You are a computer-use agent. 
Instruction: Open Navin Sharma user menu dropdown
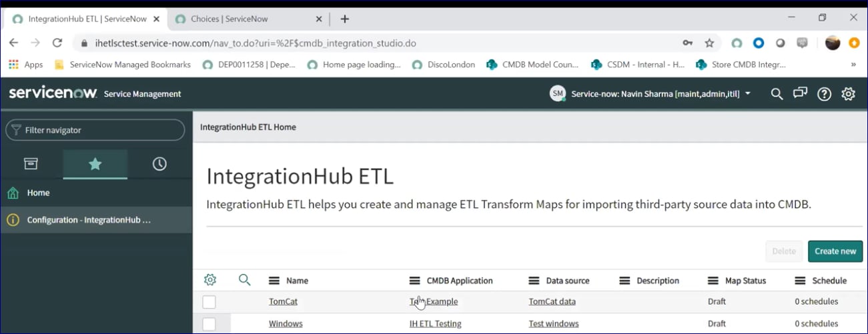point(650,94)
